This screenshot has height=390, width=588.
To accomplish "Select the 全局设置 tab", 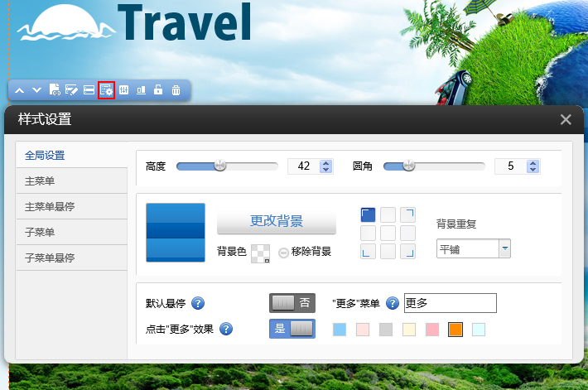I will pos(71,155).
